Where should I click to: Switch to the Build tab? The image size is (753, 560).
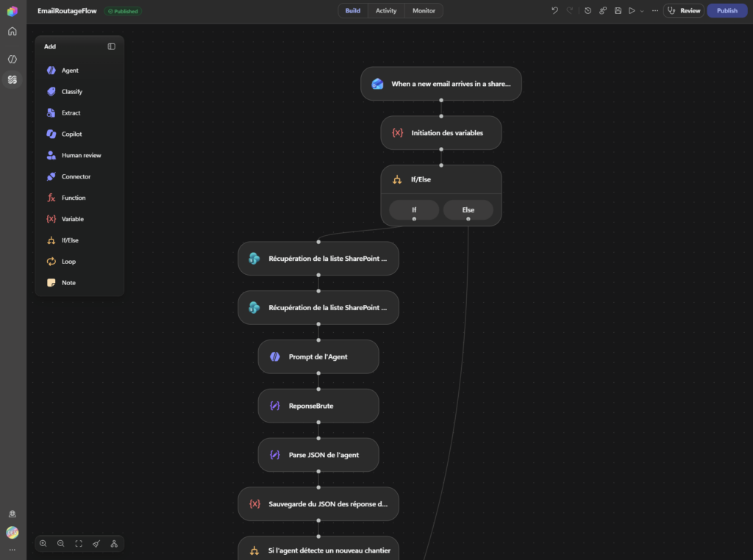[353, 10]
